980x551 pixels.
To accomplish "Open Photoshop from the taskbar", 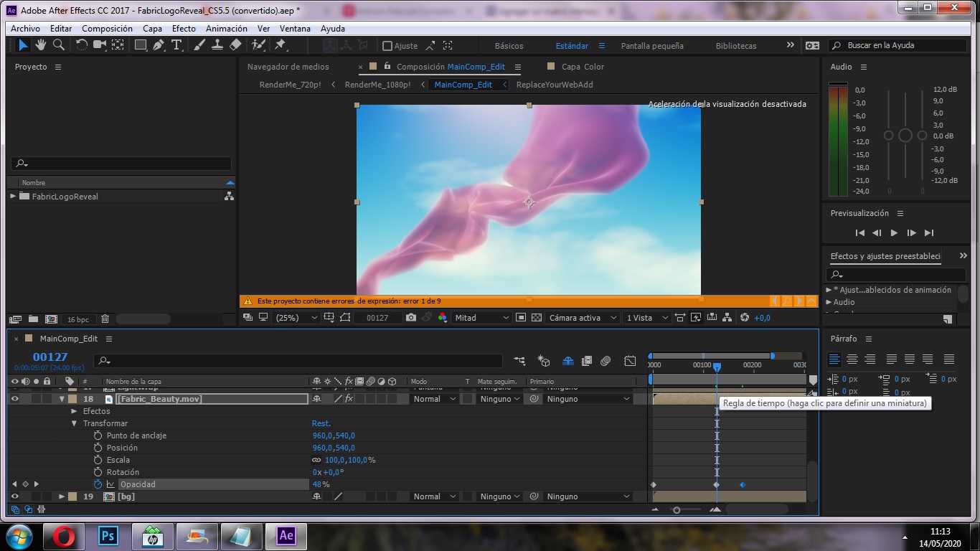I will (108, 536).
